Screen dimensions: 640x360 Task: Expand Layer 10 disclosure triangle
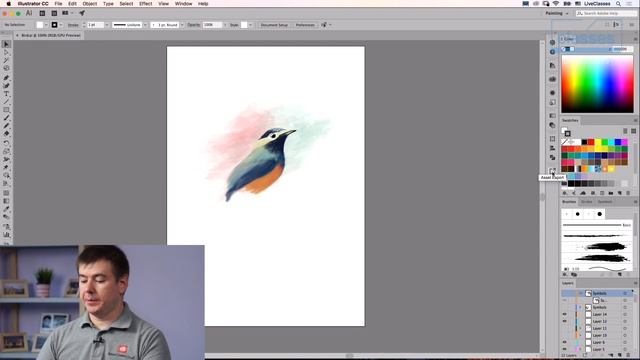point(580,335)
